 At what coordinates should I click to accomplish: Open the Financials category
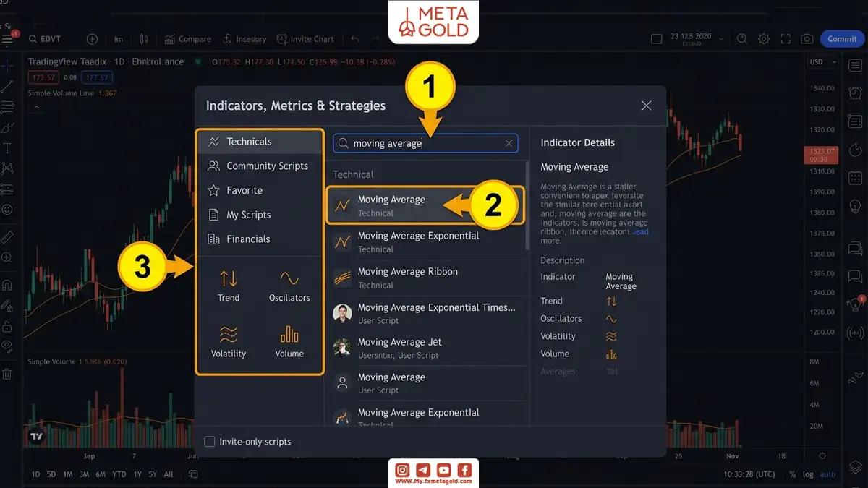coord(260,239)
